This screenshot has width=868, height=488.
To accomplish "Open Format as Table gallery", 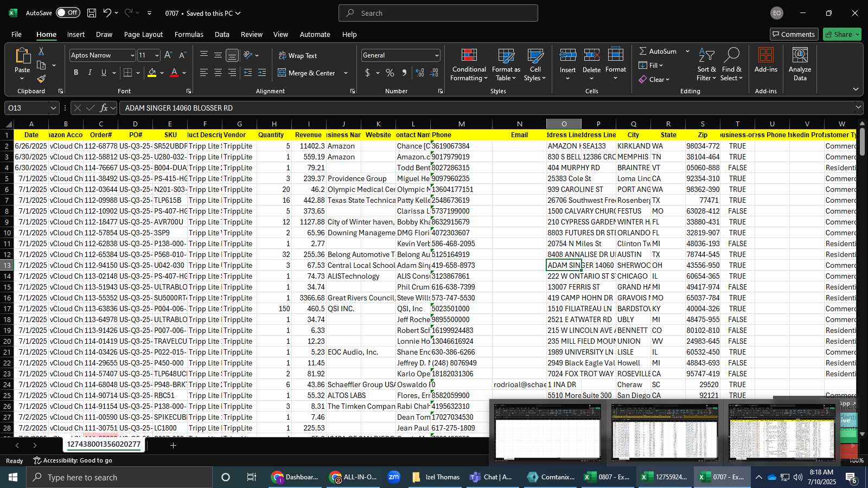I will coord(506,65).
